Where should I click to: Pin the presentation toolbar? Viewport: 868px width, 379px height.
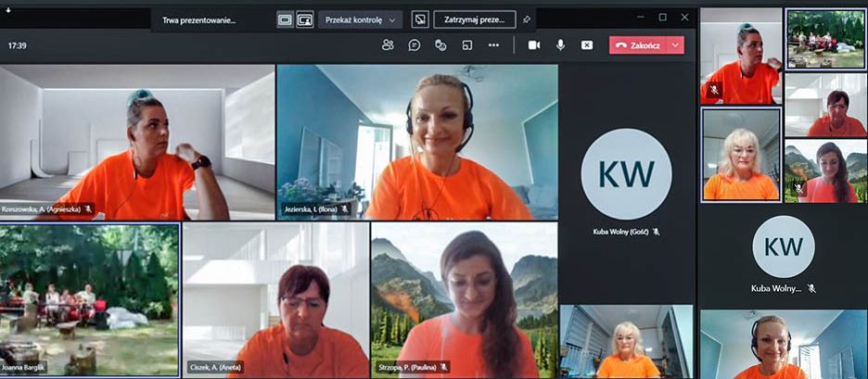pyautogui.click(x=527, y=19)
